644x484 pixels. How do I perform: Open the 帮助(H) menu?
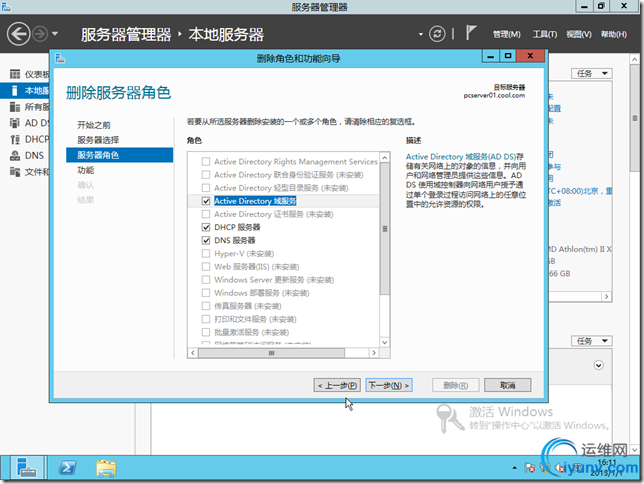point(614,35)
